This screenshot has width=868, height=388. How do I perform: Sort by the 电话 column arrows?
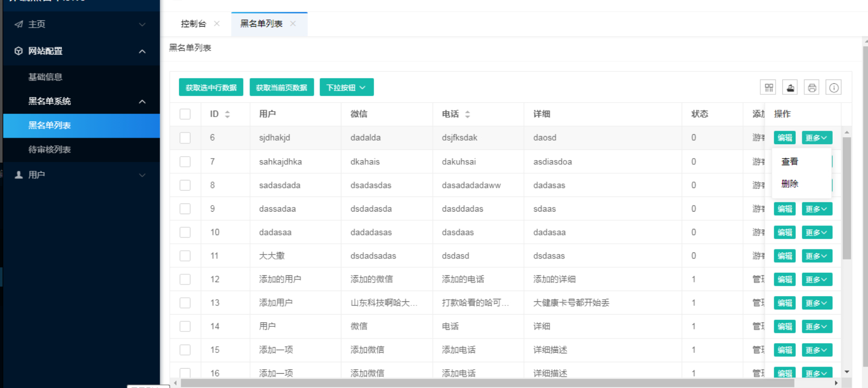pos(467,114)
